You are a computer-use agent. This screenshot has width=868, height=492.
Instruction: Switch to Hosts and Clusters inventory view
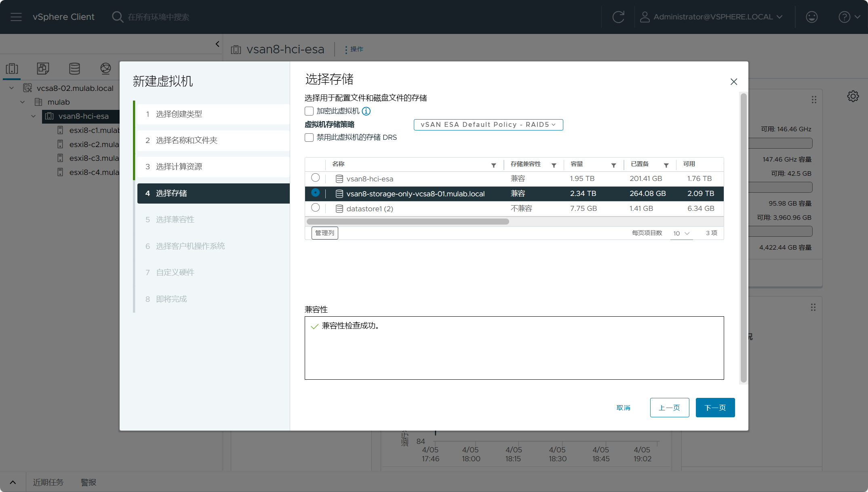(12, 69)
